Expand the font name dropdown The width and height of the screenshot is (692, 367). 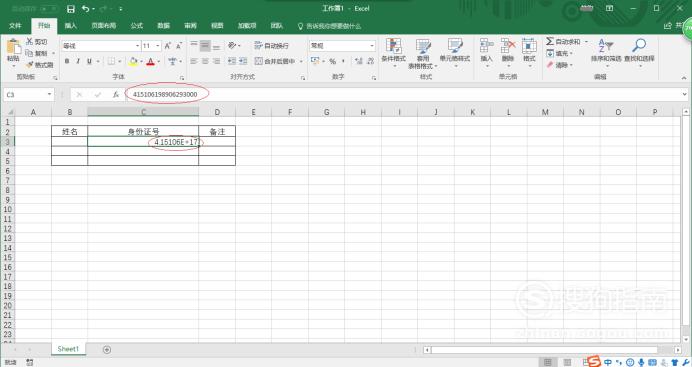[137, 46]
